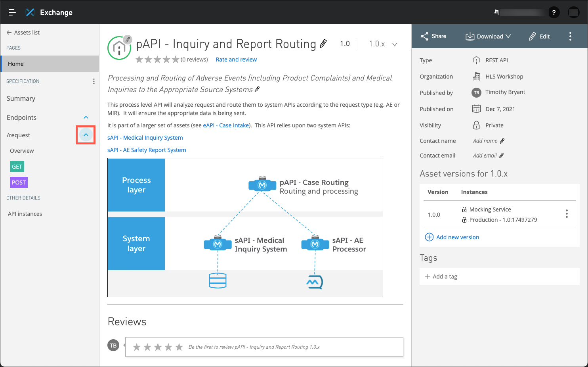Click the Edit button

click(539, 37)
